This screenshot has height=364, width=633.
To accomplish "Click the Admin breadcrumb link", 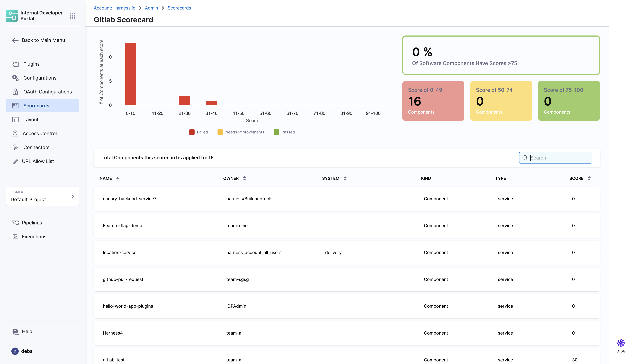I will tap(151, 8).
